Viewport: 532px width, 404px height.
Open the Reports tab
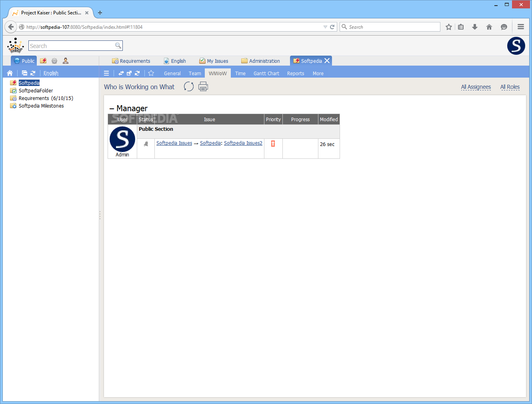(x=296, y=73)
